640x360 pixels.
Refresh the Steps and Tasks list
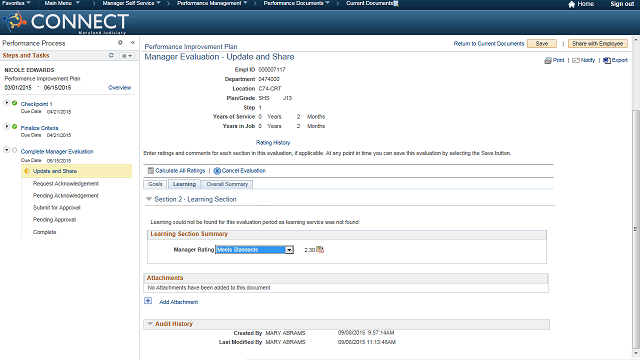pyautogui.click(x=111, y=55)
